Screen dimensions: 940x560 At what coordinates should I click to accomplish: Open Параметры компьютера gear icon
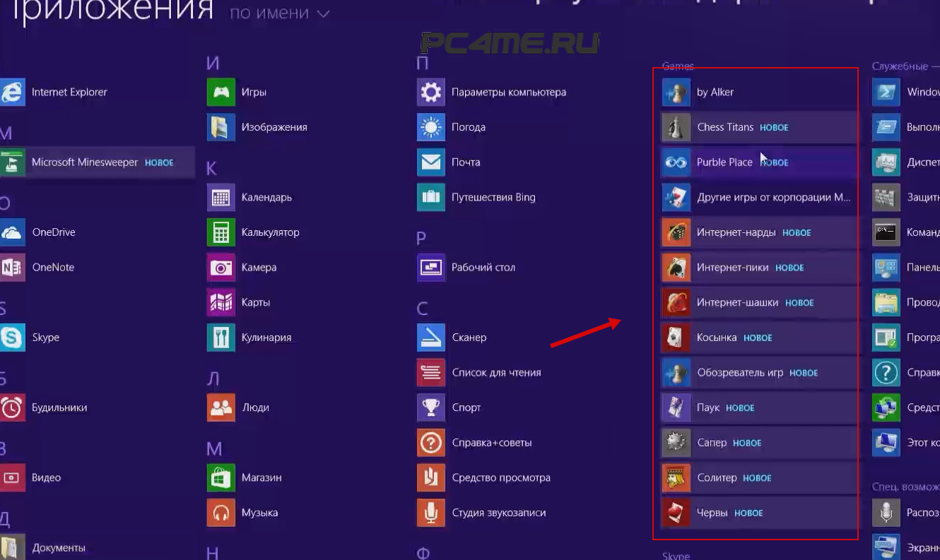(x=431, y=92)
